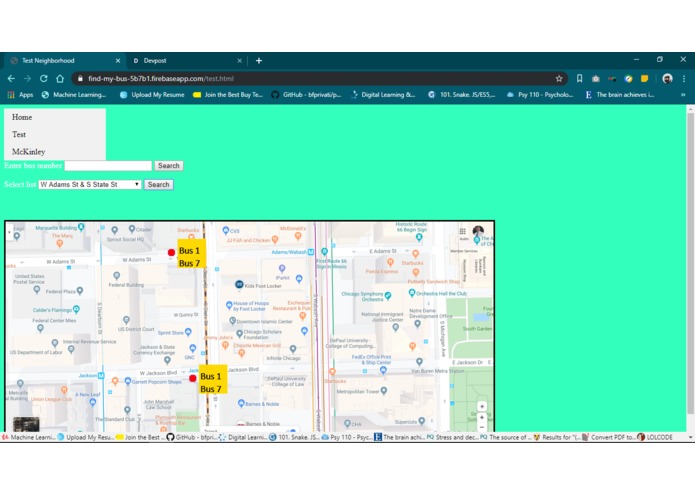Click the site lock icon in address bar
Screen dimensions: 695x494
click(80, 78)
